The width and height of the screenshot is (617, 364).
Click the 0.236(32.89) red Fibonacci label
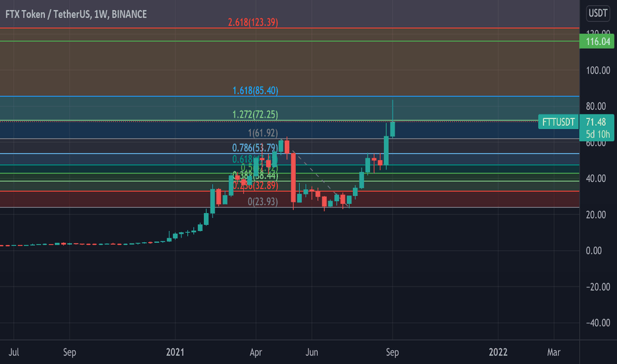[256, 186]
